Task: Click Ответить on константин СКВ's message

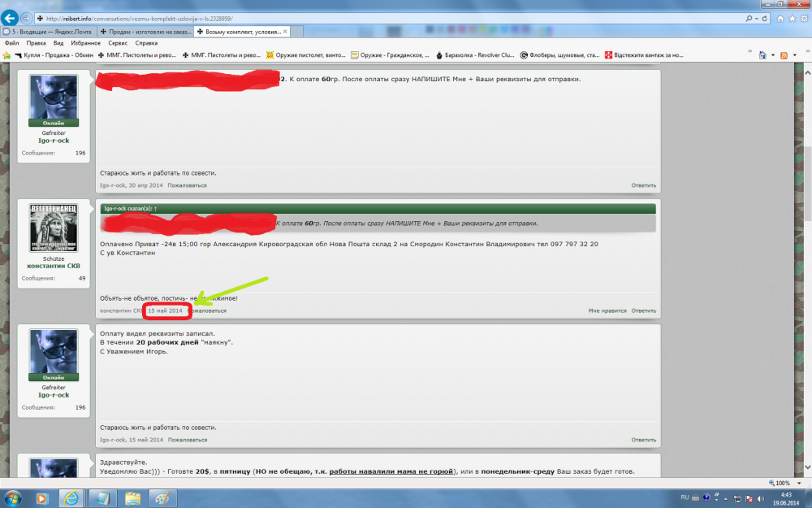Action: [644, 310]
